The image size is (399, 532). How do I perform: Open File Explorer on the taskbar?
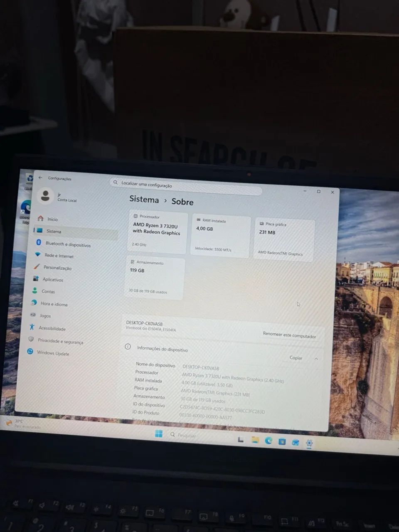tap(255, 440)
